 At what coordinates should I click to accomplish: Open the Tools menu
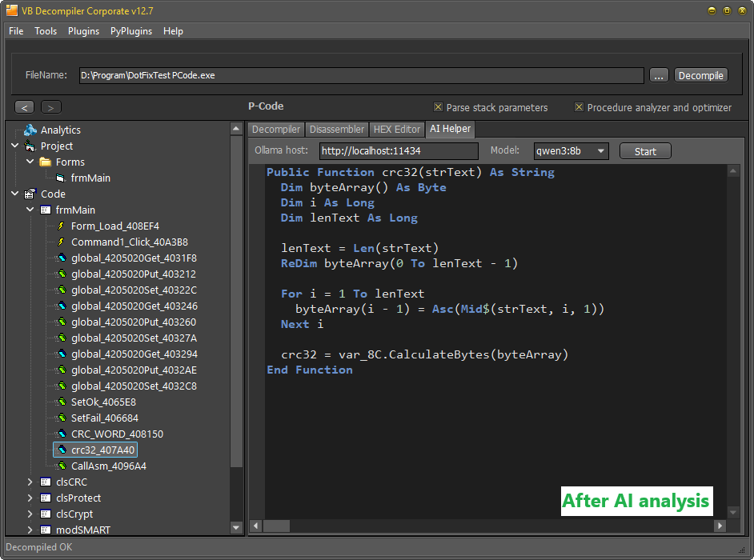[46, 31]
